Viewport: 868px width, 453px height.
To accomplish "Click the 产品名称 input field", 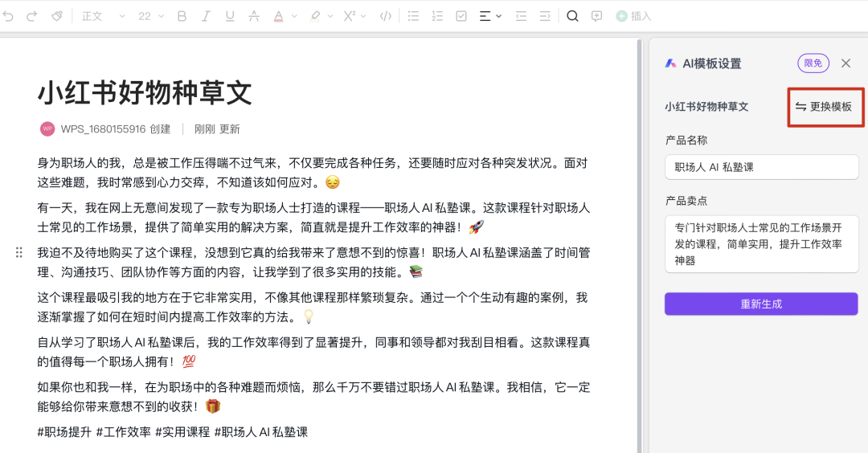I will (762, 167).
